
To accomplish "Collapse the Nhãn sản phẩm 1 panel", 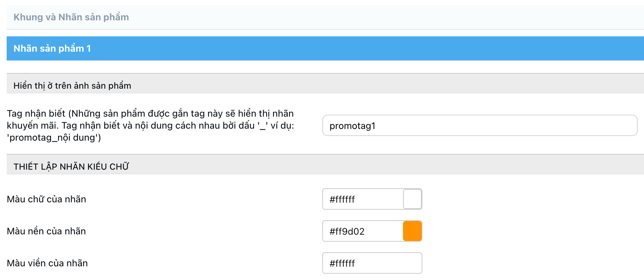I will 325,48.
